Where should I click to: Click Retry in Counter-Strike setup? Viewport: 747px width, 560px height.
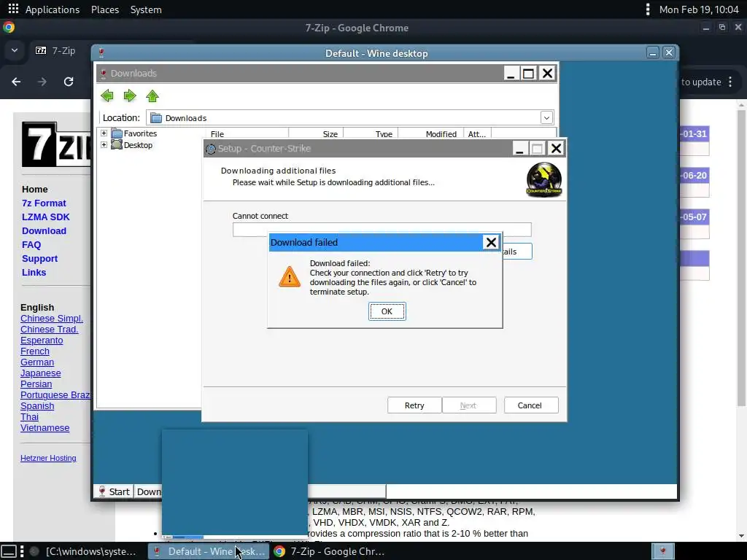(x=414, y=405)
